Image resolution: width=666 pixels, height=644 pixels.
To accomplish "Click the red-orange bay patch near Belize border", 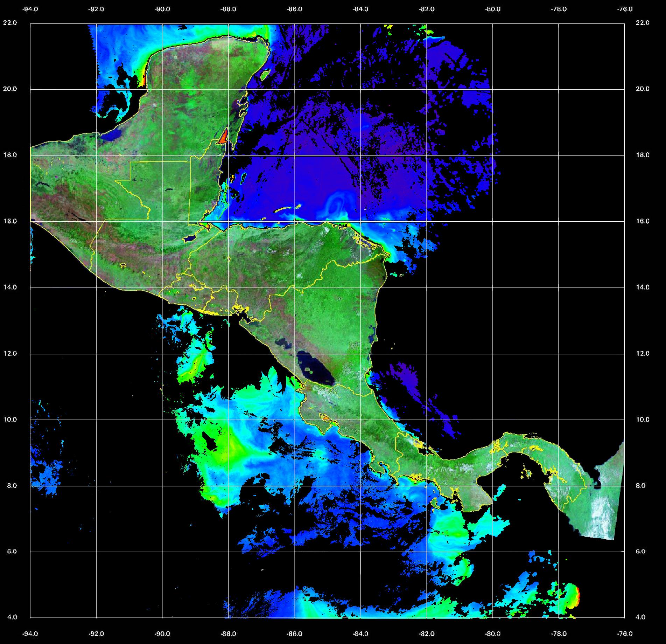I will [x=223, y=137].
